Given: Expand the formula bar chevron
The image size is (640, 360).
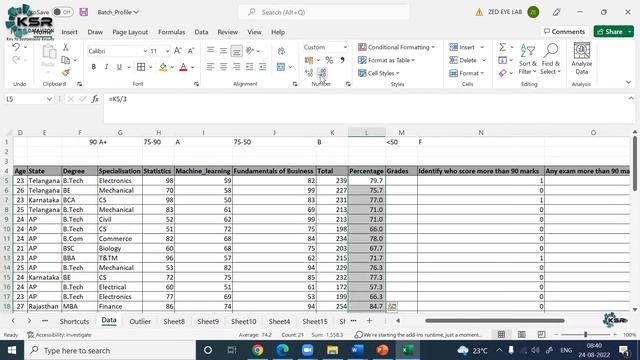Looking at the screenshot, I should [x=631, y=98].
